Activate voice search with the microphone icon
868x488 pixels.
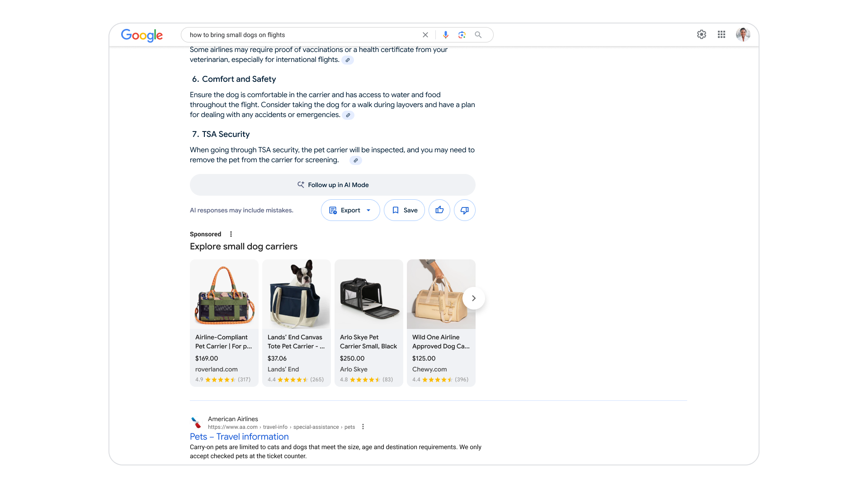[x=445, y=35]
